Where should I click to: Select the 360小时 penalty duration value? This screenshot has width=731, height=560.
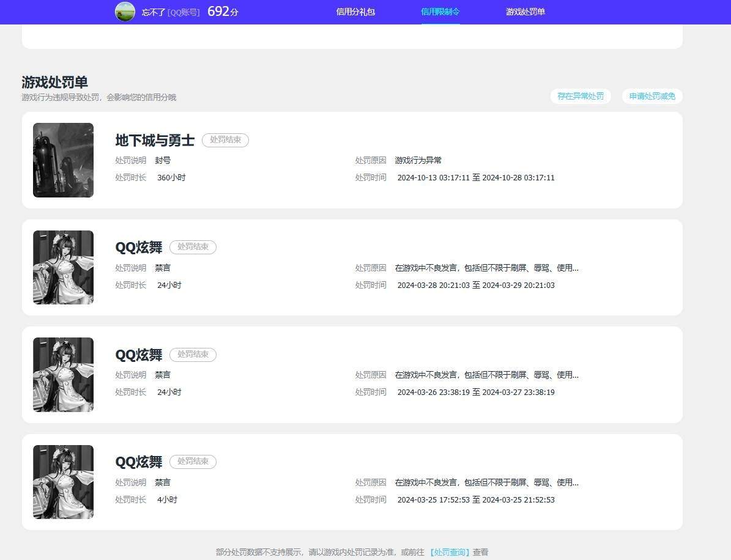[x=171, y=177]
